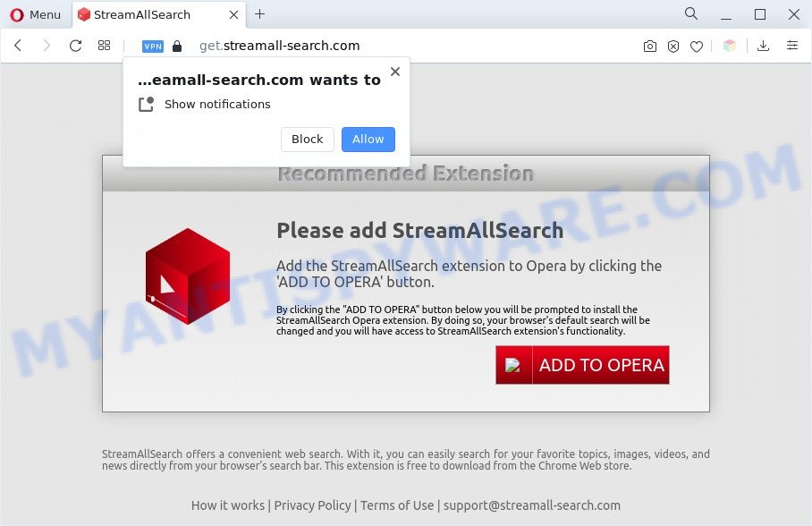Focus the address bar URL field

(x=280, y=46)
